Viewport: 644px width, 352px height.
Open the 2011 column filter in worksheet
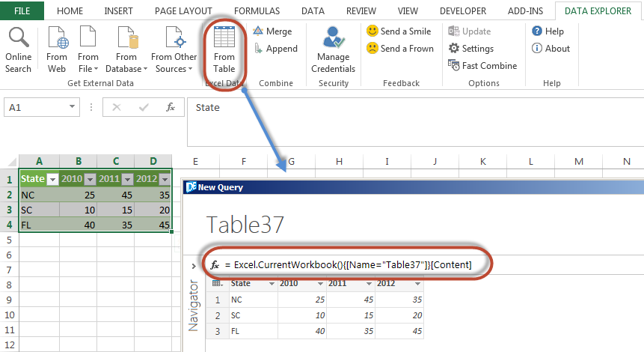(128, 179)
